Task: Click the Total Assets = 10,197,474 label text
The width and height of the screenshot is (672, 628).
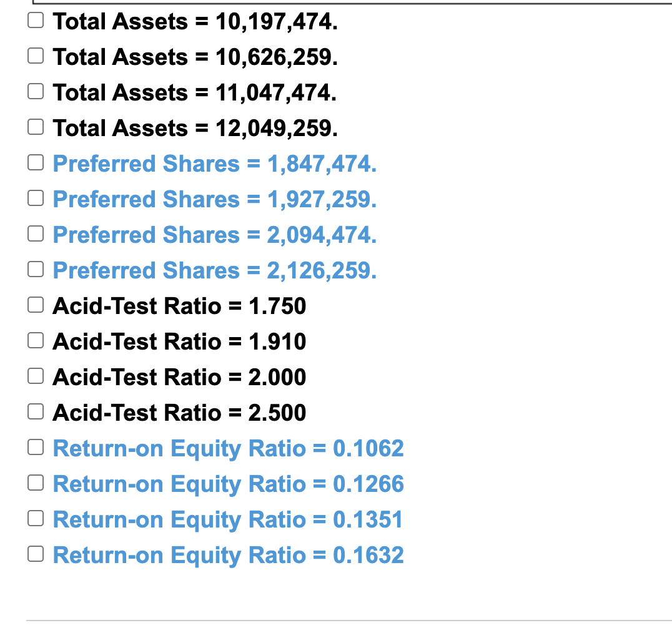Action: pyautogui.click(x=195, y=22)
